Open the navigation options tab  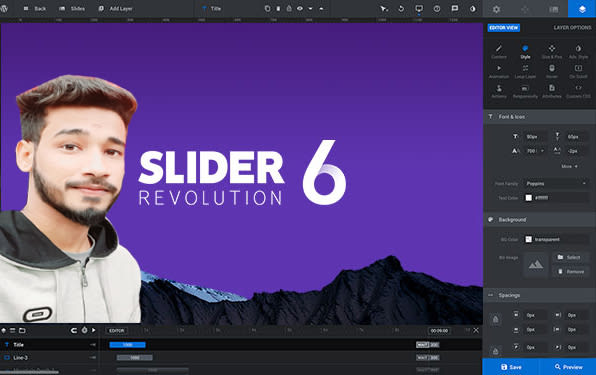point(525,9)
